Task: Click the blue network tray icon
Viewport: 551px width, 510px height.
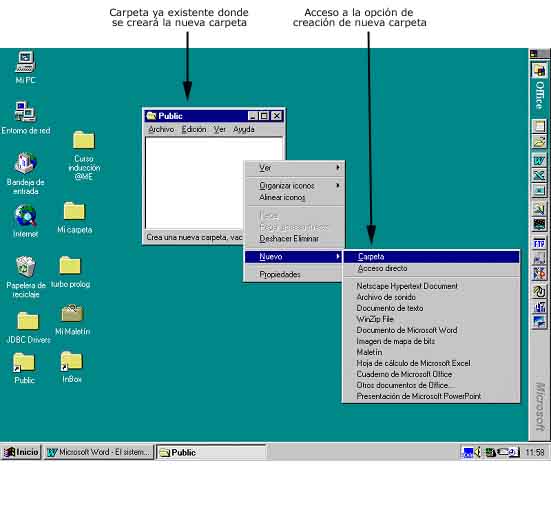Action: tap(468, 452)
